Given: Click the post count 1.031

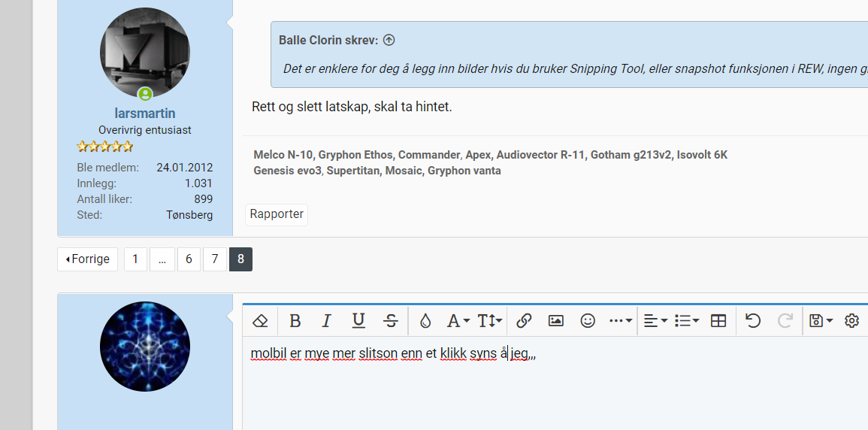Looking at the screenshot, I should click(x=198, y=183).
